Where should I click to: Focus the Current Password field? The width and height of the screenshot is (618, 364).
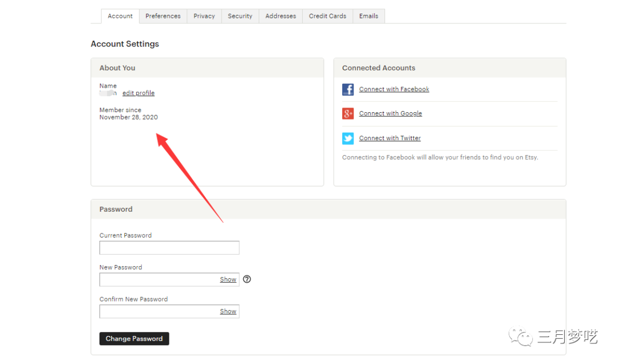click(x=169, y=248)
